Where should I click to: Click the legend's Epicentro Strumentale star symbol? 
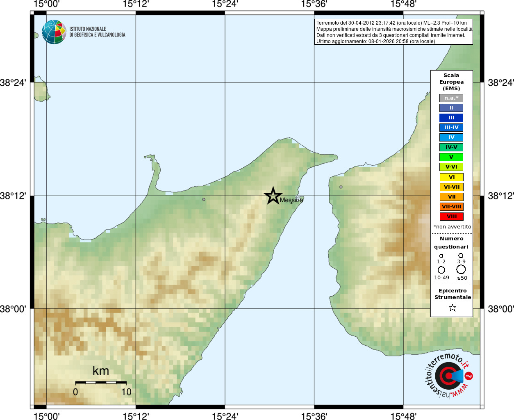pyautogui.click(x=453, y=308)
